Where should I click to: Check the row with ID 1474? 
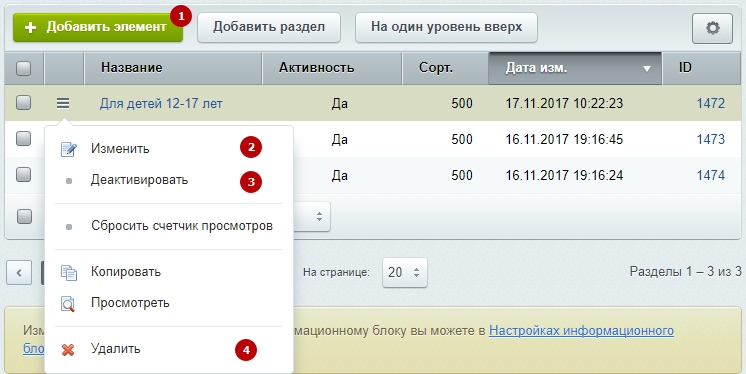[23, 175]
